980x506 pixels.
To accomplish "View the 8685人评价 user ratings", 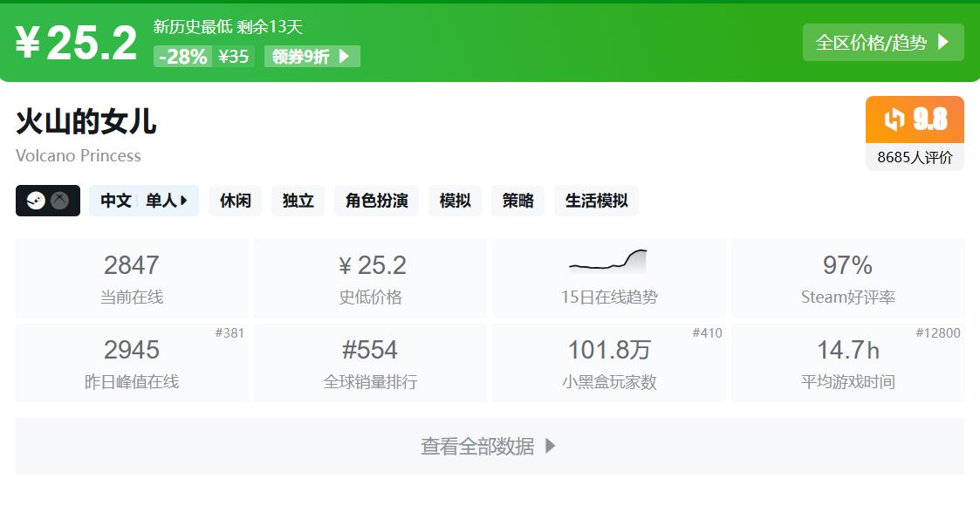I will point(915,158).
